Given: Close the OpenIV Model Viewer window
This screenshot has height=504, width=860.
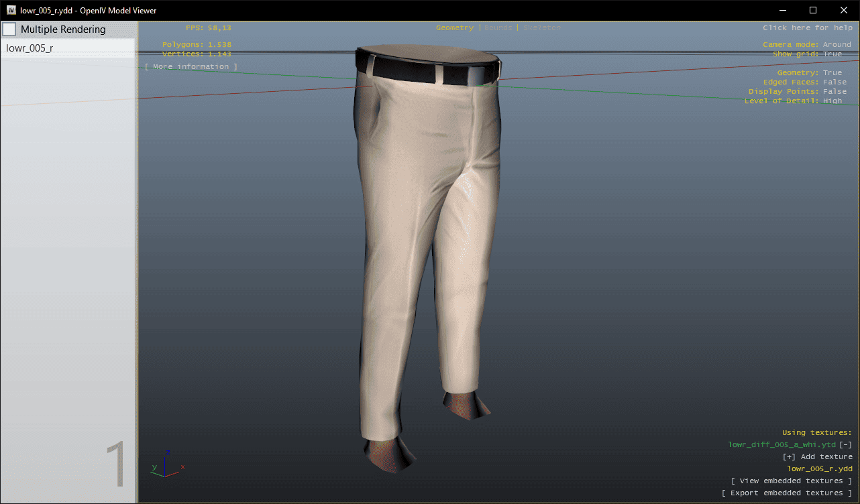Looking at the screenshot, I should (x=843, y=11).
